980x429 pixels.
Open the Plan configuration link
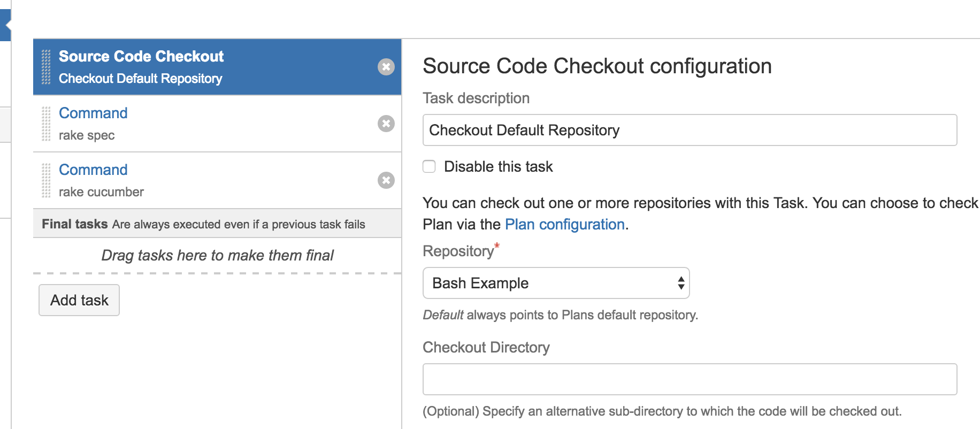click(564, 224)
